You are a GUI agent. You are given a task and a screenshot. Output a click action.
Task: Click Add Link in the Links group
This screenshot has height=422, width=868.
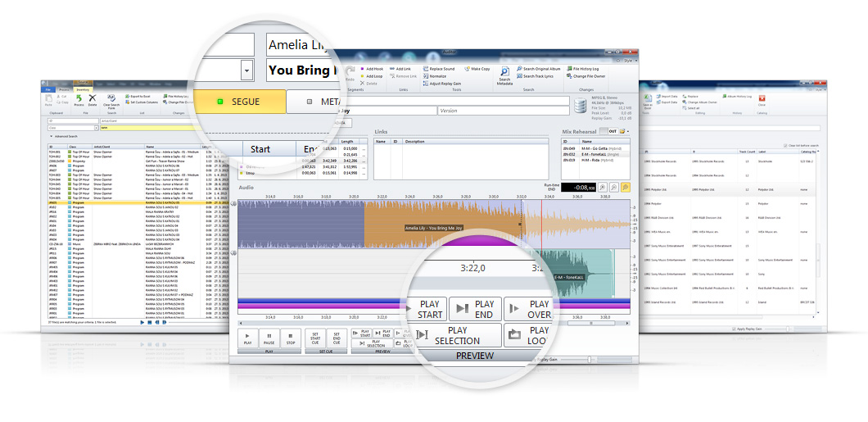[400, 69]
